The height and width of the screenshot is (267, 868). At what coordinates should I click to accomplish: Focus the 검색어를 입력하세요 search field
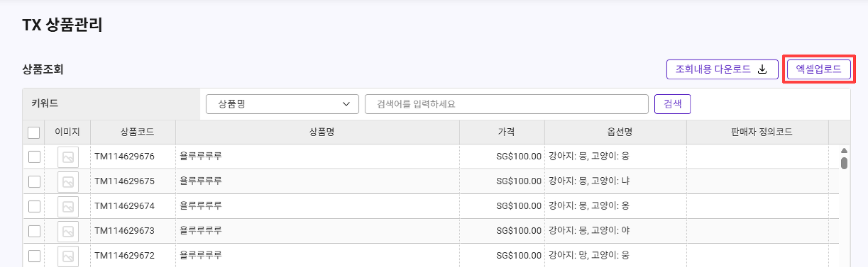pyautogui.click(x=506, y=104)
